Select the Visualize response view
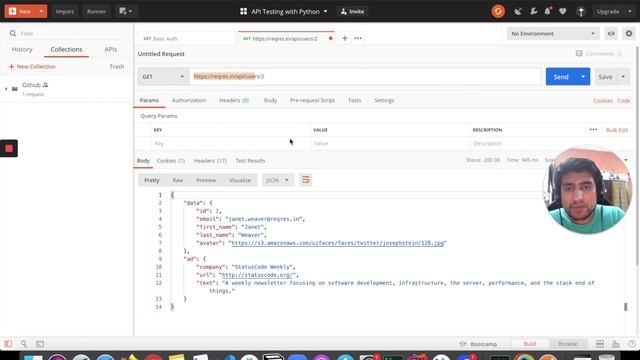This screenshot has width=640, height=360. (x=240, y=180)
